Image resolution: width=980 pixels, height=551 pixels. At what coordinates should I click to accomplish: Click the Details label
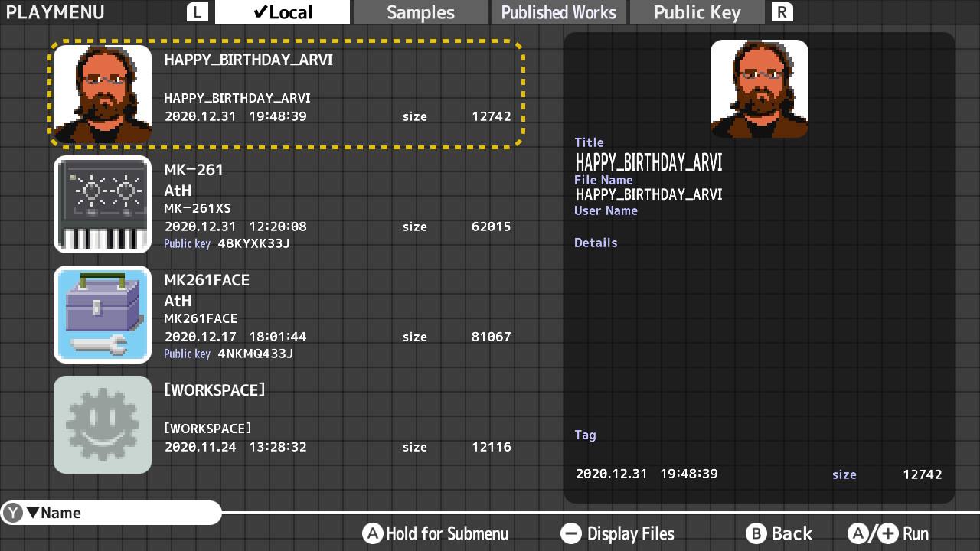[596, 243]
